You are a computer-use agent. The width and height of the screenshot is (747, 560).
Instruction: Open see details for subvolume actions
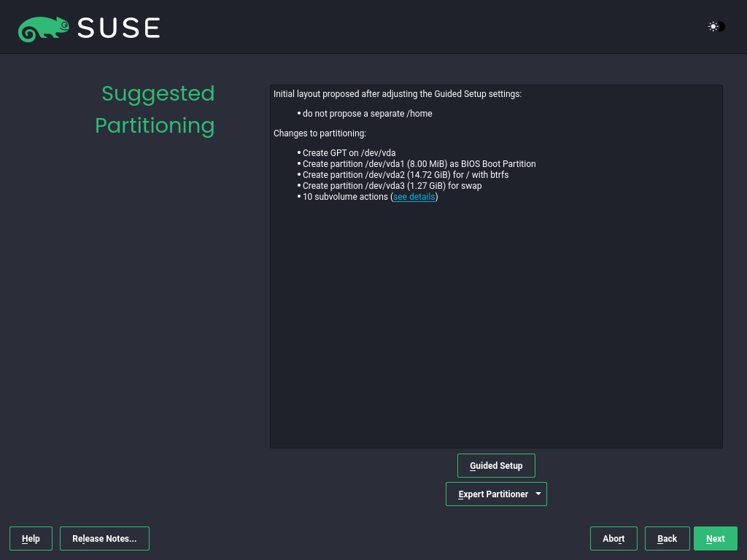pos(414,196)
